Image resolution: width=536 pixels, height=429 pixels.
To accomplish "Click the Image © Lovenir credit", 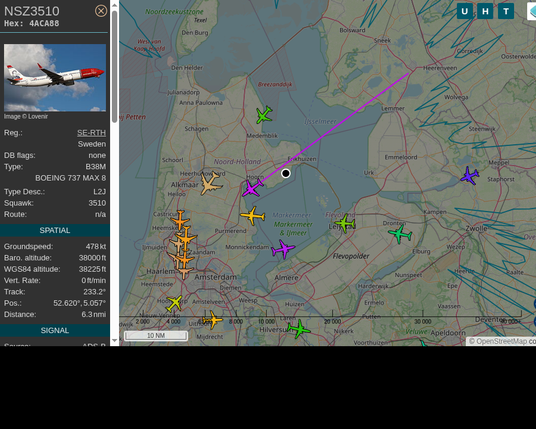I will (26, 117).
